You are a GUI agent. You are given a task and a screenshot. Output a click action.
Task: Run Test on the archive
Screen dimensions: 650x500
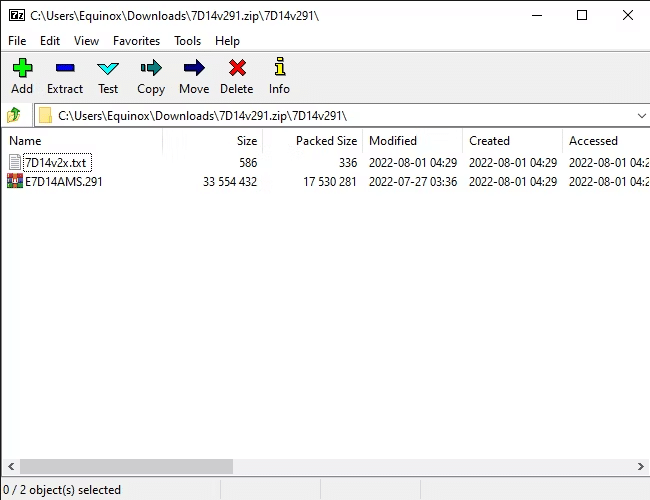pos(108,69)
